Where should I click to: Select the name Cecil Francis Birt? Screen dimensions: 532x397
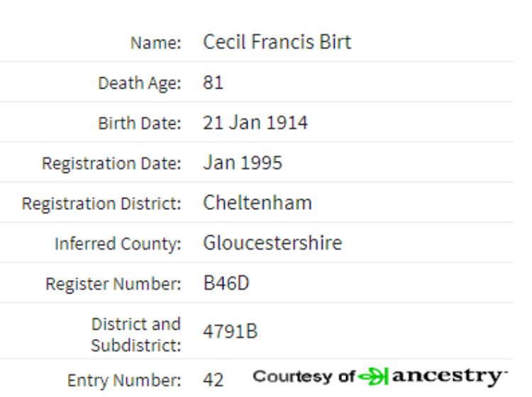[277, 42]
